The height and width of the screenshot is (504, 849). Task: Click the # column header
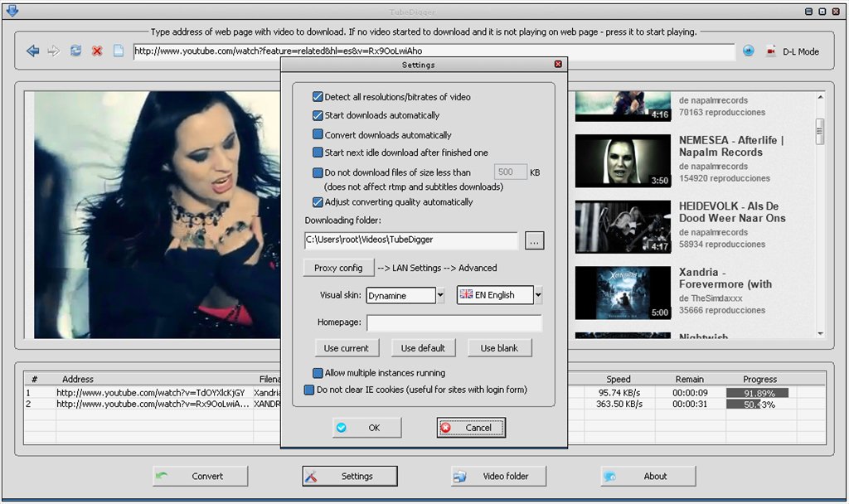(x=35, y=380)
